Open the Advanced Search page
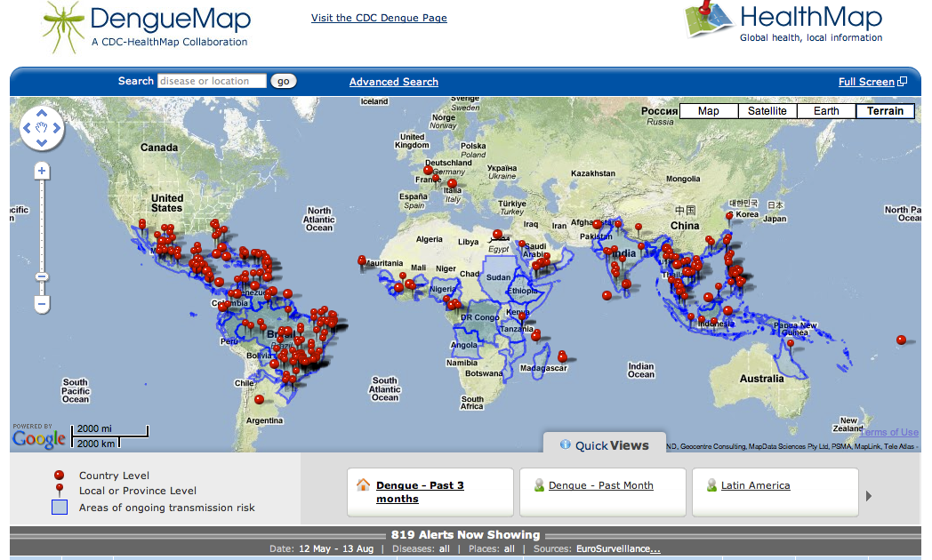 393,81
